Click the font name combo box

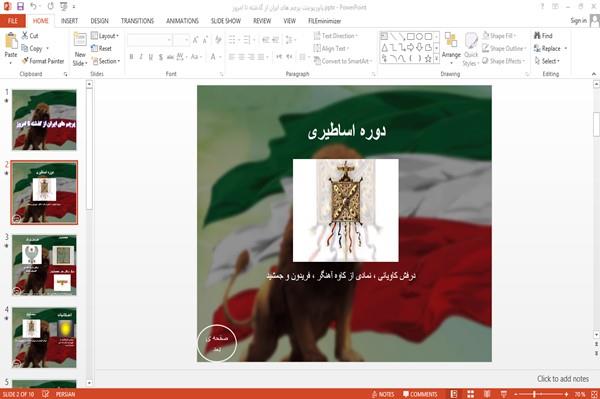[150, 40]
